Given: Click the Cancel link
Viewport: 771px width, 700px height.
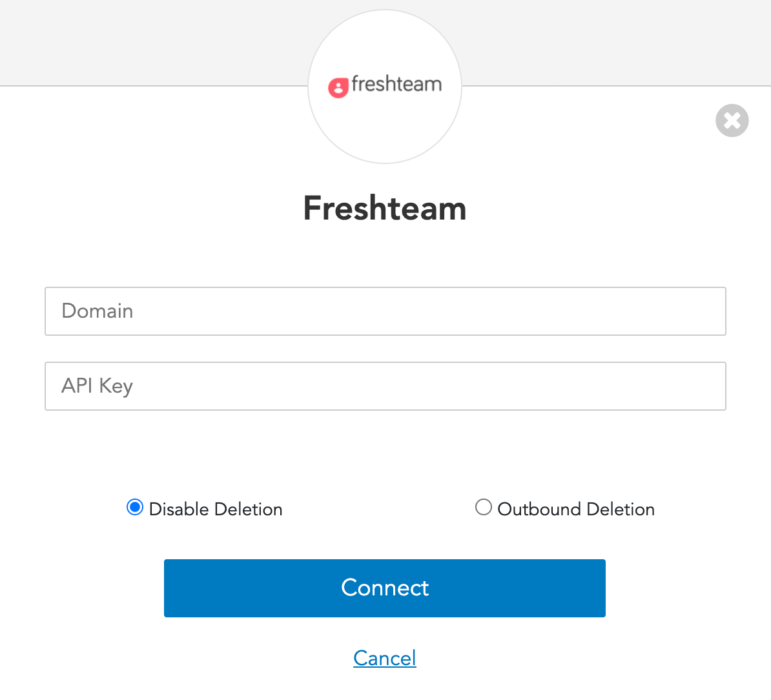Looking at the screenshot, I should (385, 658).
